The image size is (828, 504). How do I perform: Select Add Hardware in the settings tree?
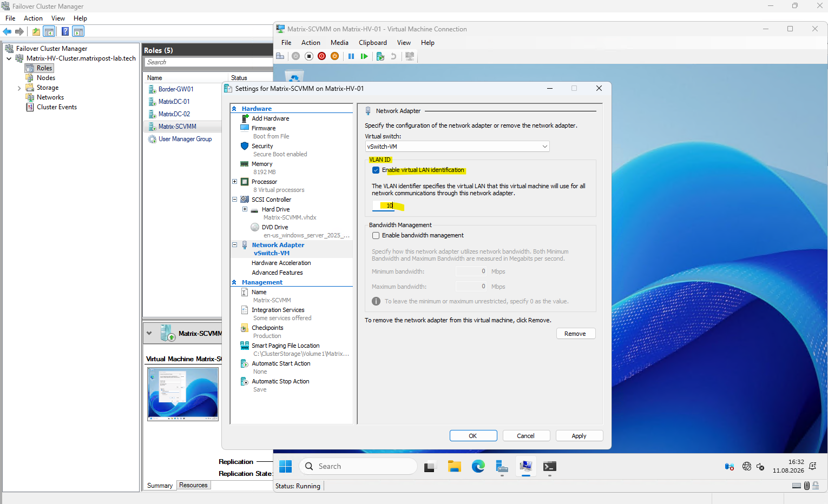click(x=270, y=118)
